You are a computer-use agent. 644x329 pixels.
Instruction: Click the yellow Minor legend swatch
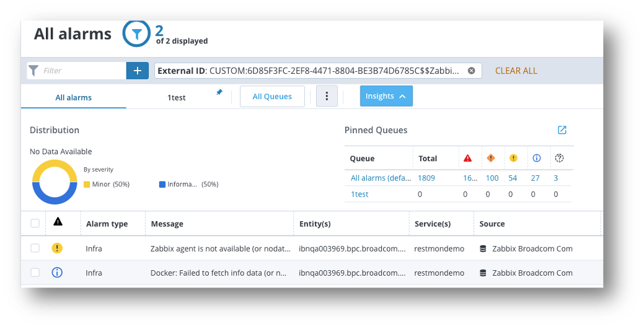(87, 185)
